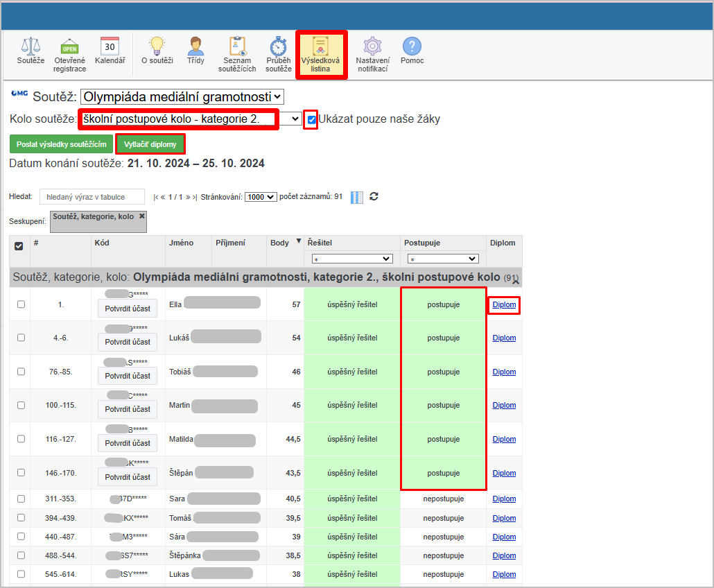Click Potvrdit účast for Tobiáš
The width and height of the screenshot is (714, 588).
[x=128, y=376]
